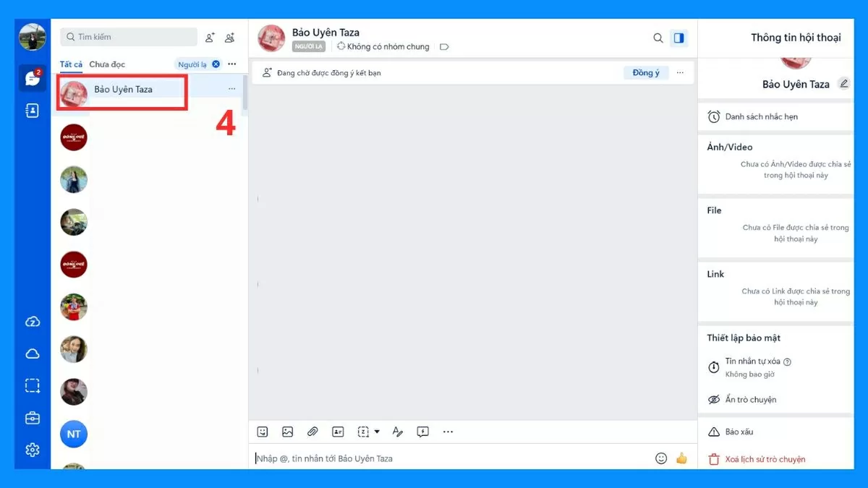Expand the screenshot tool dropdown arrow

[x=377, y=432]
